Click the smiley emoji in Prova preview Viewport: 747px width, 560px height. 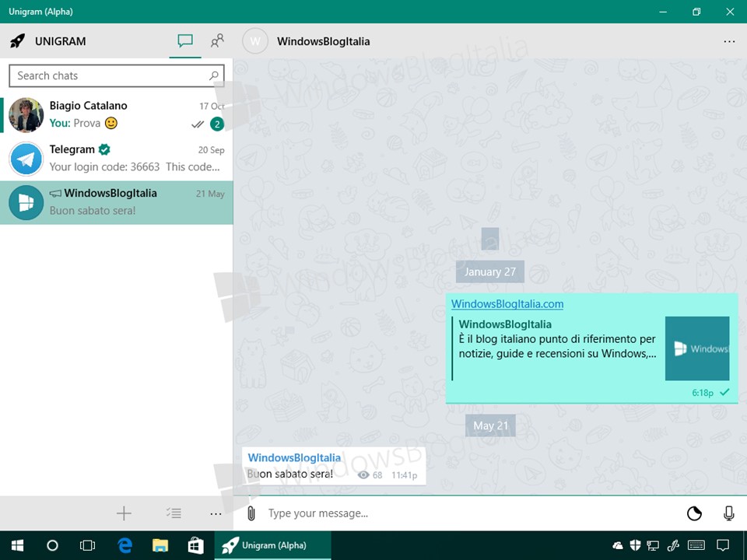111,124
